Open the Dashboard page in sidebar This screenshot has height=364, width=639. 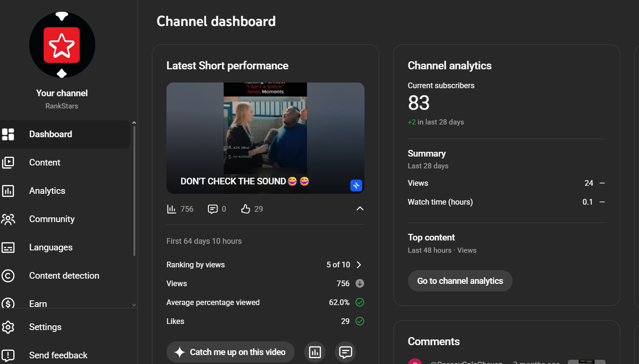64,134
